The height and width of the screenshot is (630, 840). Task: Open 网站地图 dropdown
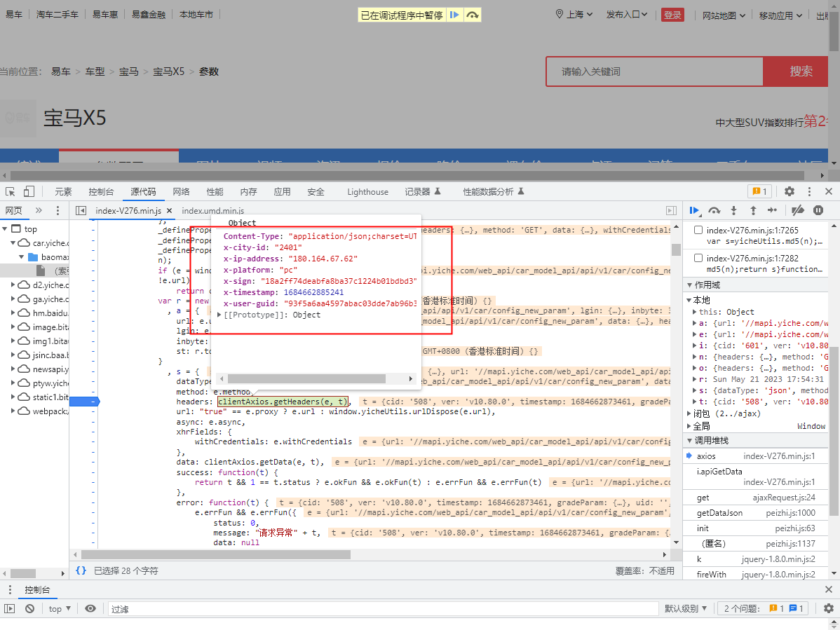[x=724, y=15]
